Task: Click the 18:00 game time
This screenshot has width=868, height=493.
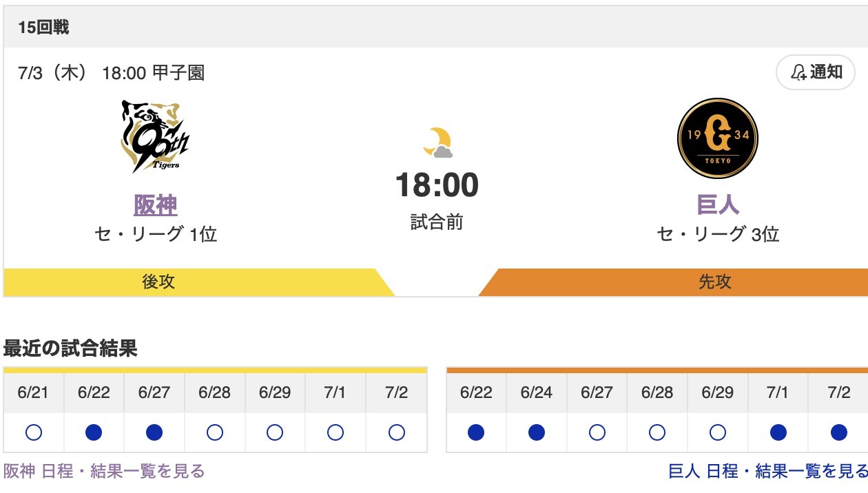Action: 437,185
